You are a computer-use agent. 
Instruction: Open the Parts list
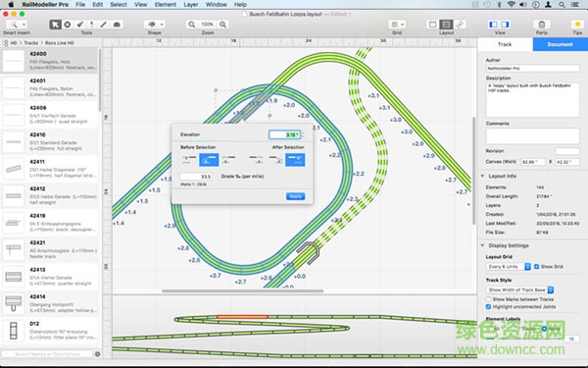(542, 25)
